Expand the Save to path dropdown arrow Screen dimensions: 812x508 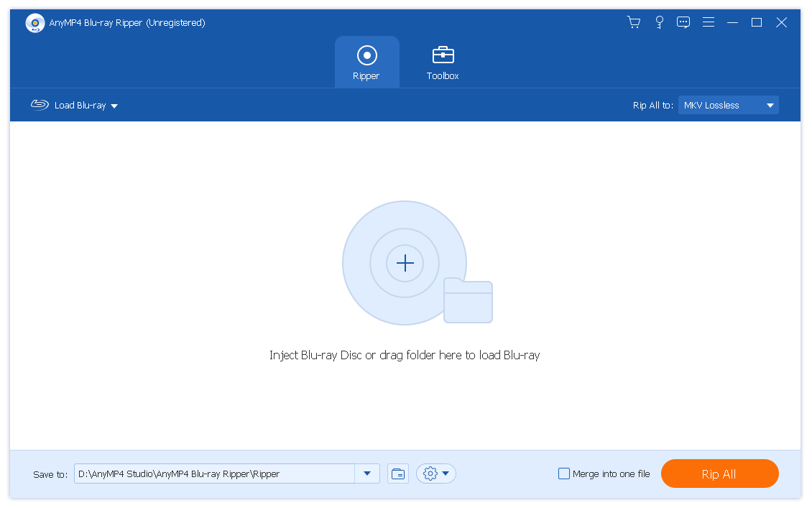coord(367,474)
